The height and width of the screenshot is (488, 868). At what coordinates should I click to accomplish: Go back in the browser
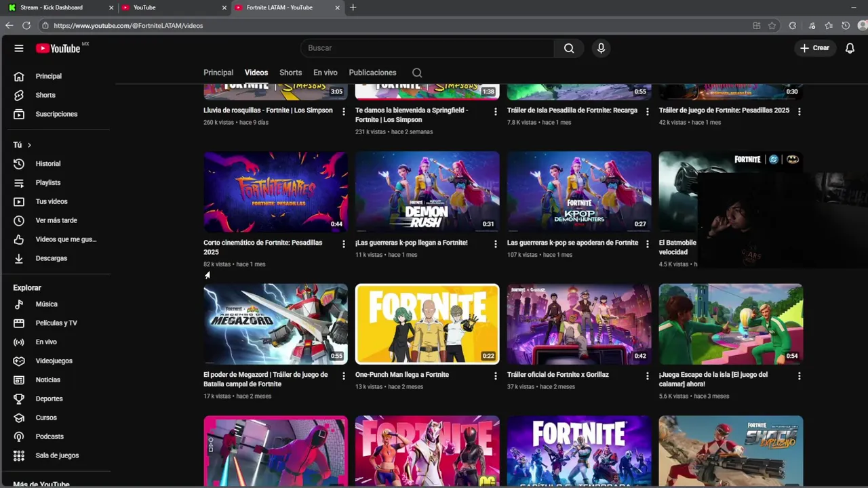tap(9, 26)
